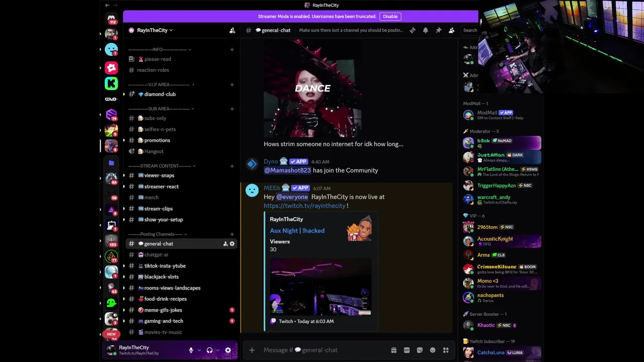
Task: Click the Dyno bot avatar
Action: coord(252,165)
